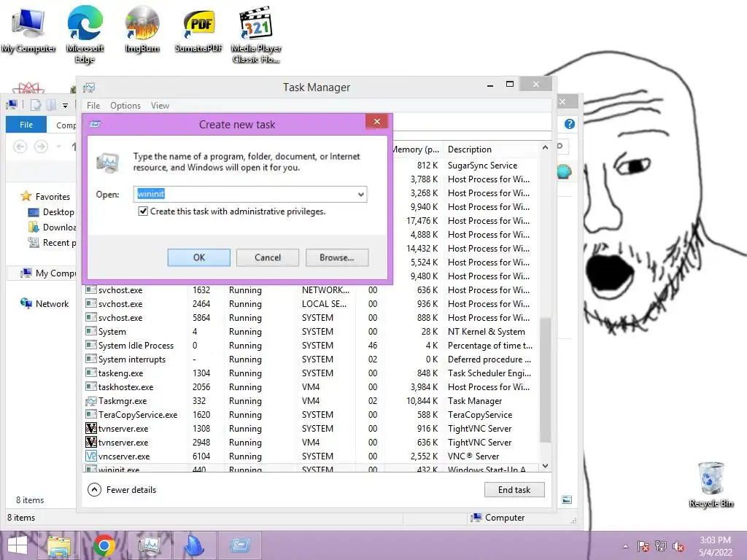Select Network in Explorer sidebar

[44, 304]
